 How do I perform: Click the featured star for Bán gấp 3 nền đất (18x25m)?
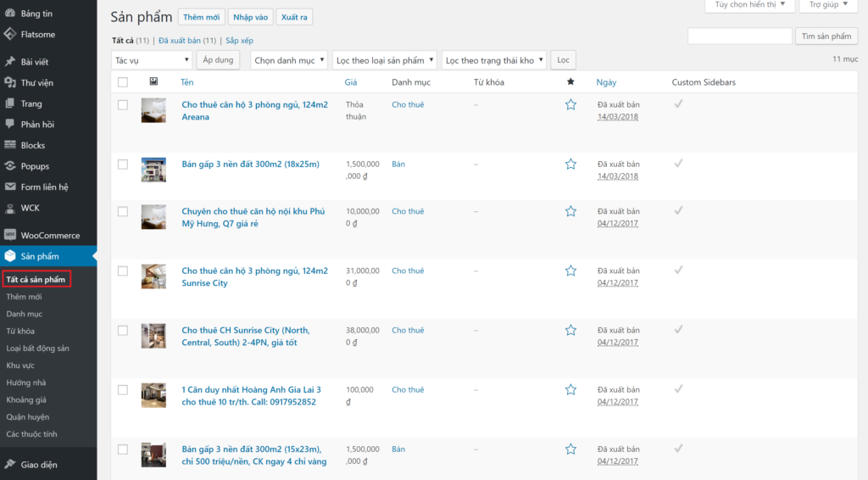[570, 164]
